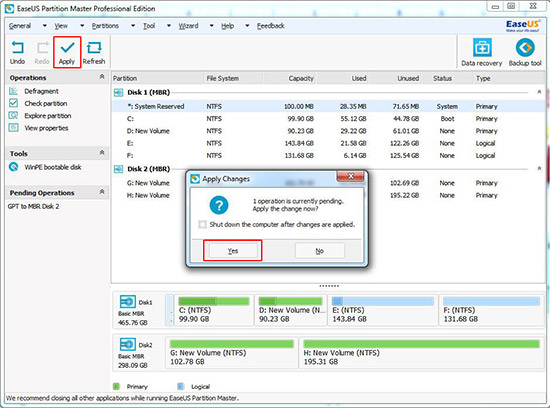Screen dimensions: 550x408
Task: Collapse the Disk 1 (MBR) group
Action: point(539,92)
